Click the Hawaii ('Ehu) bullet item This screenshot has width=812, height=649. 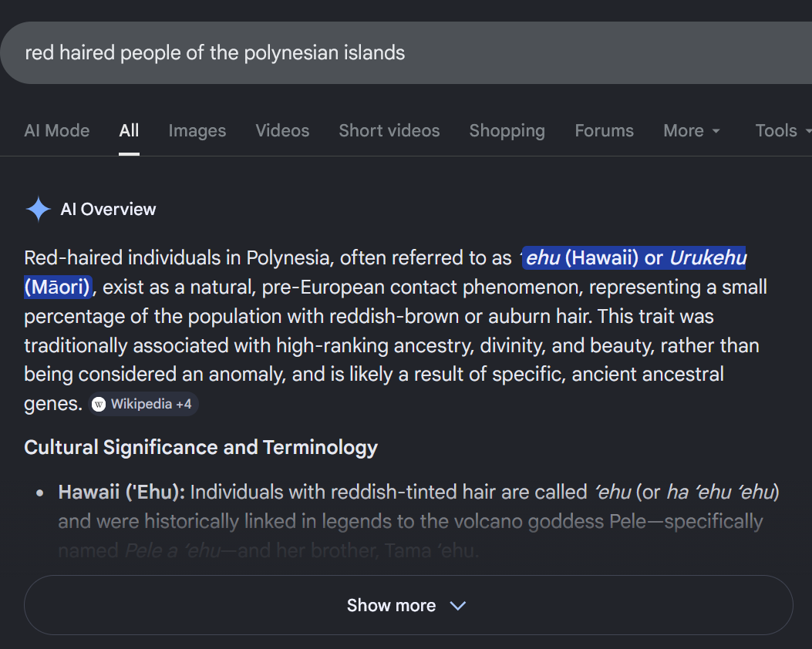tap(419, 521)
